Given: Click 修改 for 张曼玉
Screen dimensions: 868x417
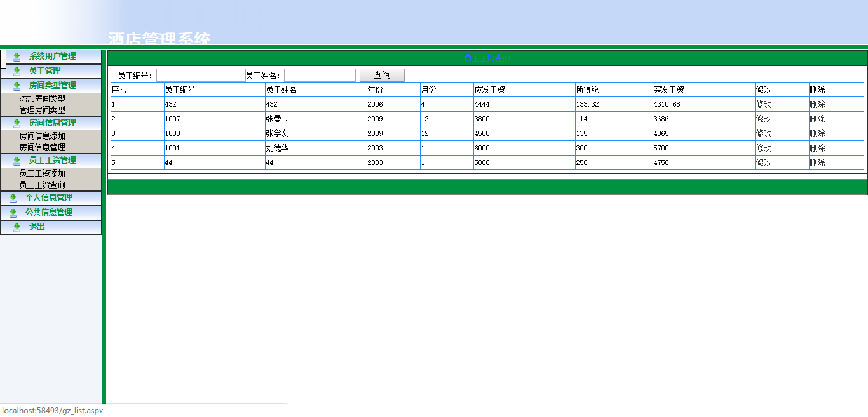Looking at the screenshot, I should coord(763,119).
